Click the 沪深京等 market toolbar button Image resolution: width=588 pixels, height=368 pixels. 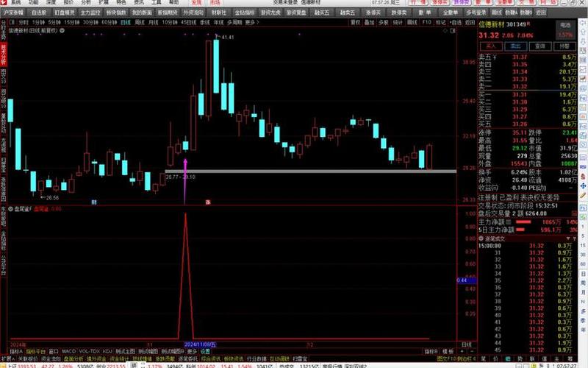(14, 13)
